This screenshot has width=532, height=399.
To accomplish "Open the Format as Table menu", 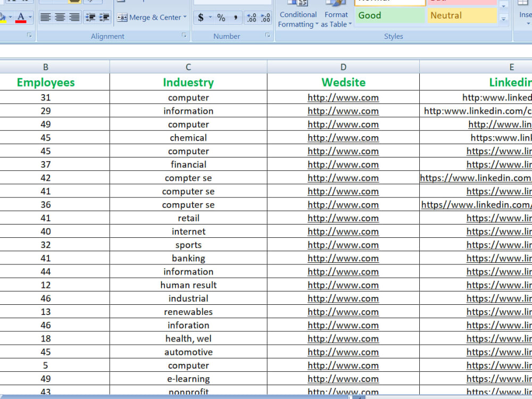I will (x=336, y=15).
